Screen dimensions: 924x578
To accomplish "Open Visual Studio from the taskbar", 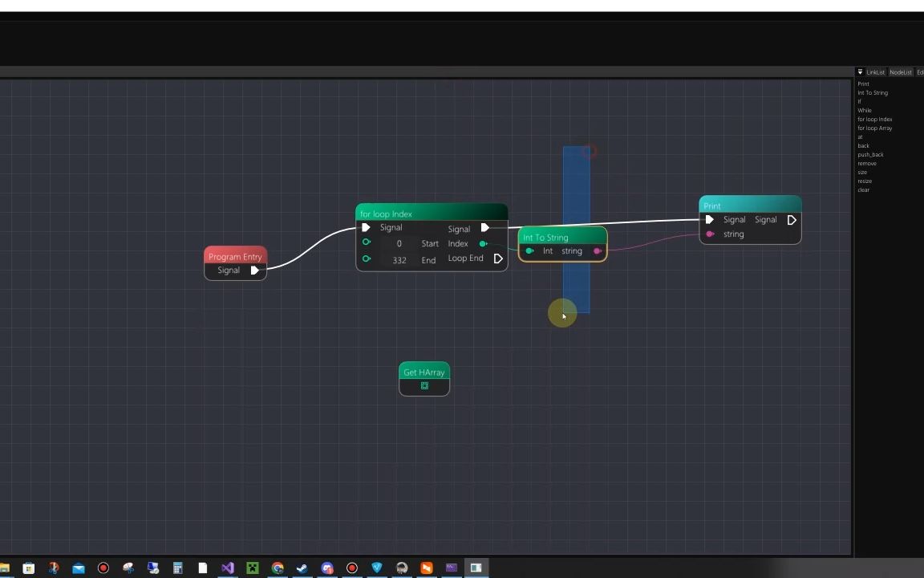I will [228, 568].
